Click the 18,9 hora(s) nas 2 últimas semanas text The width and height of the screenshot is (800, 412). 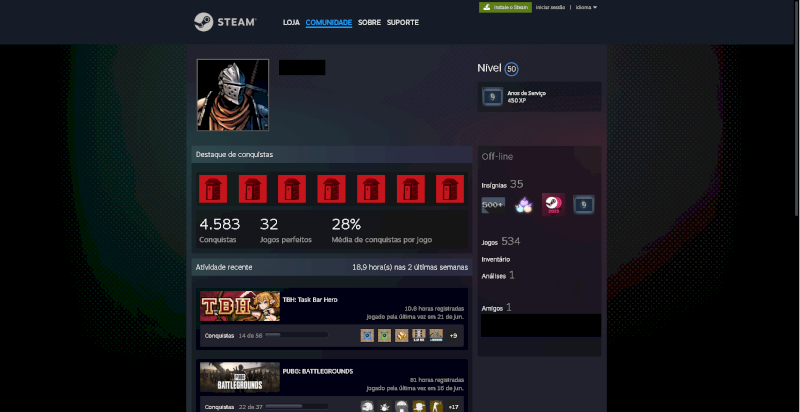coord(410,267)
